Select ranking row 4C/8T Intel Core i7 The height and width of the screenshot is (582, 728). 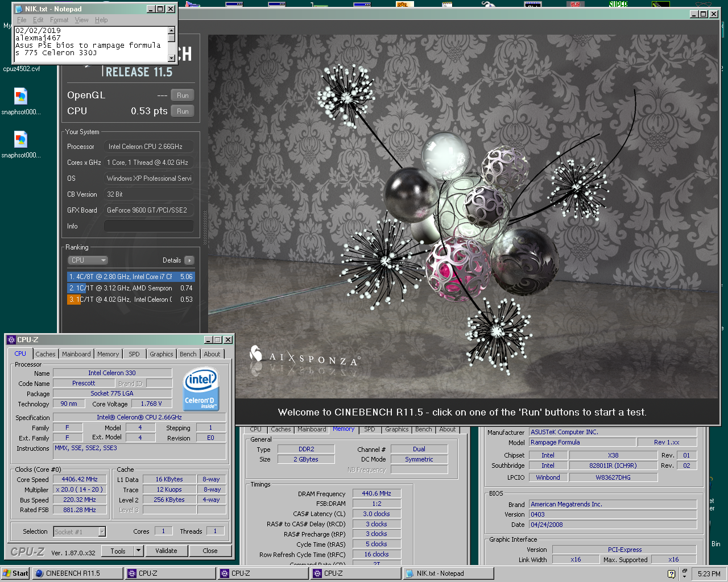point(131,277)
